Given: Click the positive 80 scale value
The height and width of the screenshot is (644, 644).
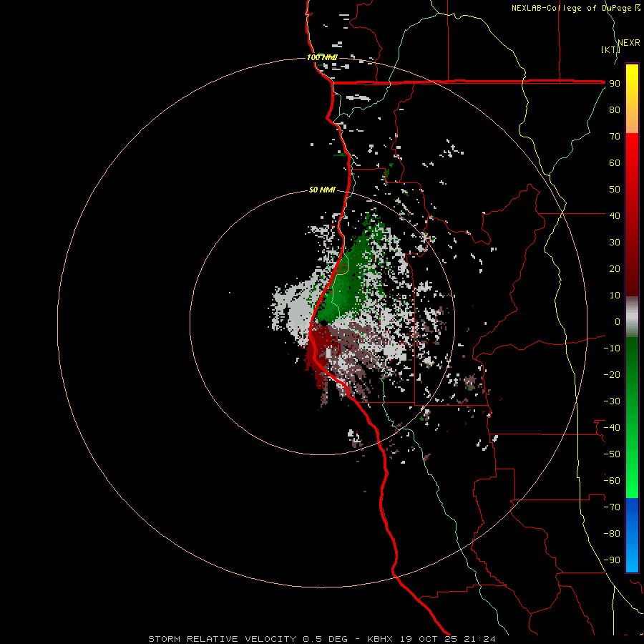Looking at the screenshot, I should (615, 110).
